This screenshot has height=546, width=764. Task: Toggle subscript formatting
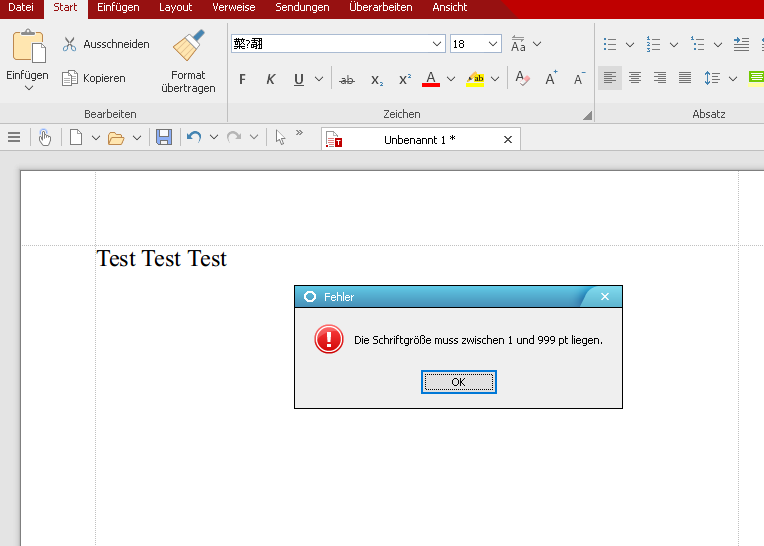pyautogui.click(x=377, y=79)
